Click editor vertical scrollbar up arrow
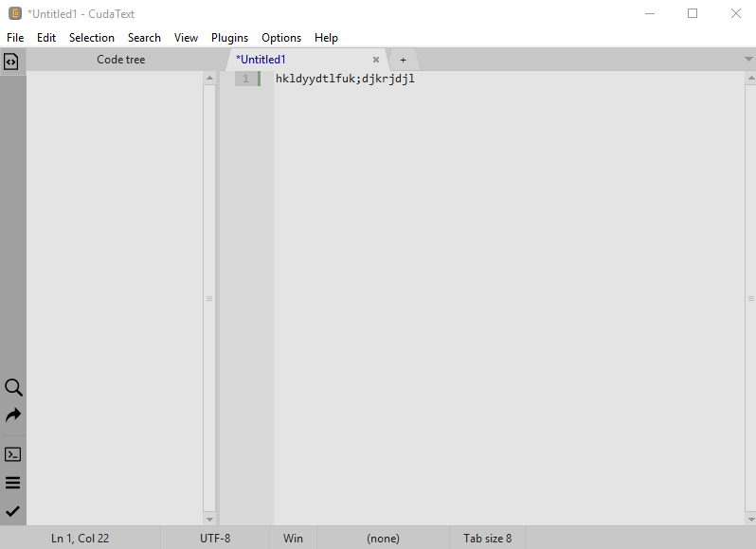Screen dimensions: 756x549 pyautogui.click(x=750, y=78)
